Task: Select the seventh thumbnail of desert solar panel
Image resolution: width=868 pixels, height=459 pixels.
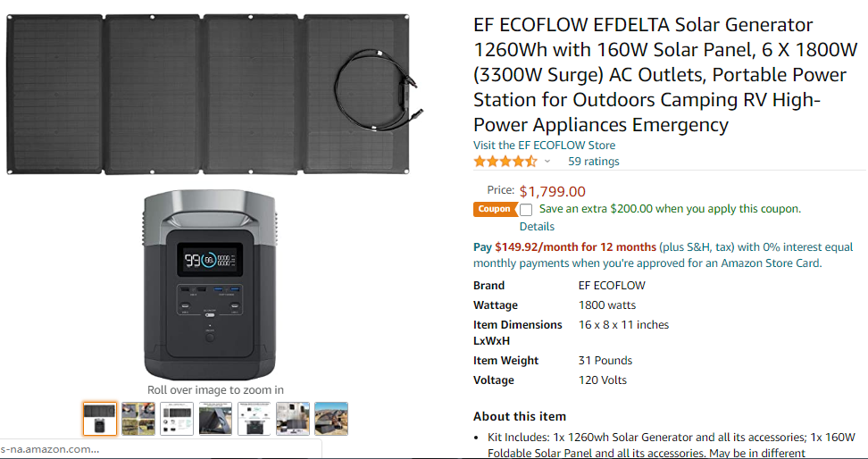Action: pos(330,418)
